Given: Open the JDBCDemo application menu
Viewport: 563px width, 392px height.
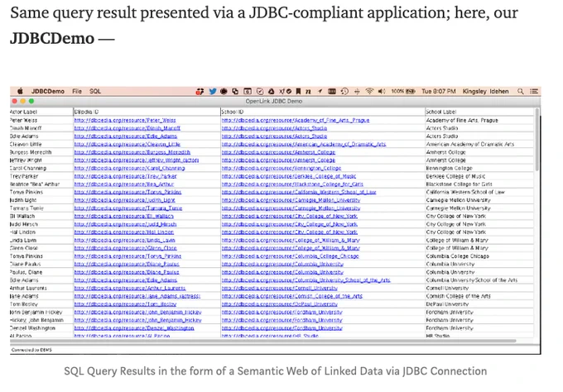Looking at the screenshot, I should (x=48, y=92).
